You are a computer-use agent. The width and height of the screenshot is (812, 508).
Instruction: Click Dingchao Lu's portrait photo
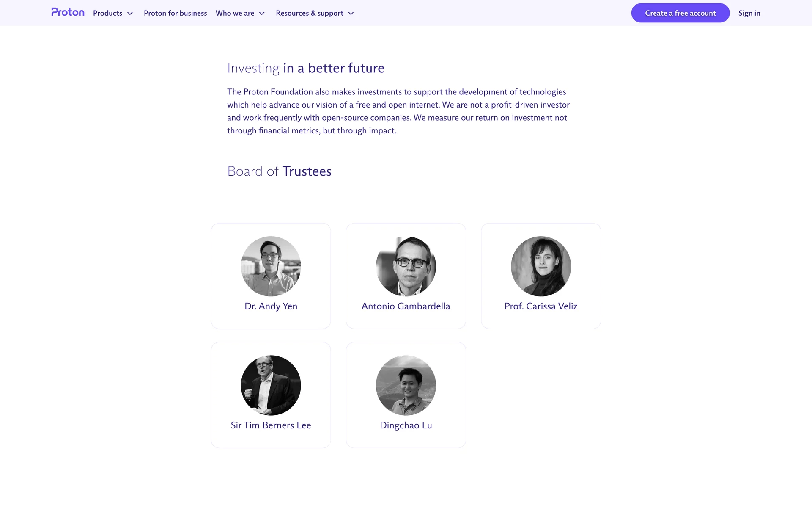click(406, 385)
